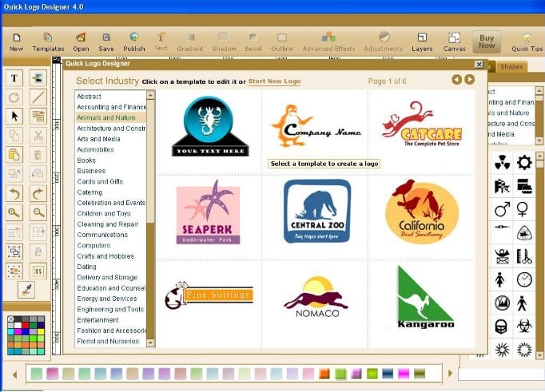Select Dating industry in list
545x392 pixels.
(x=111, y=267)
